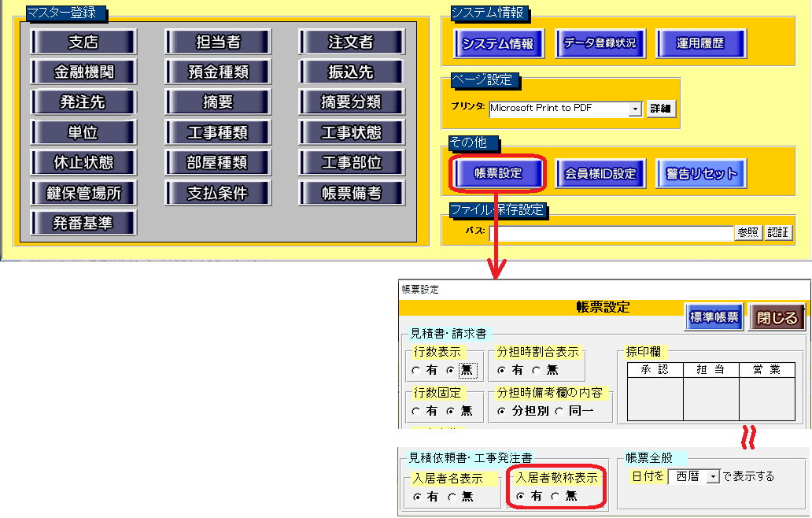Open the 金融機関 master screen
Viewport: 812px width, 518px height.
point(83,72)
